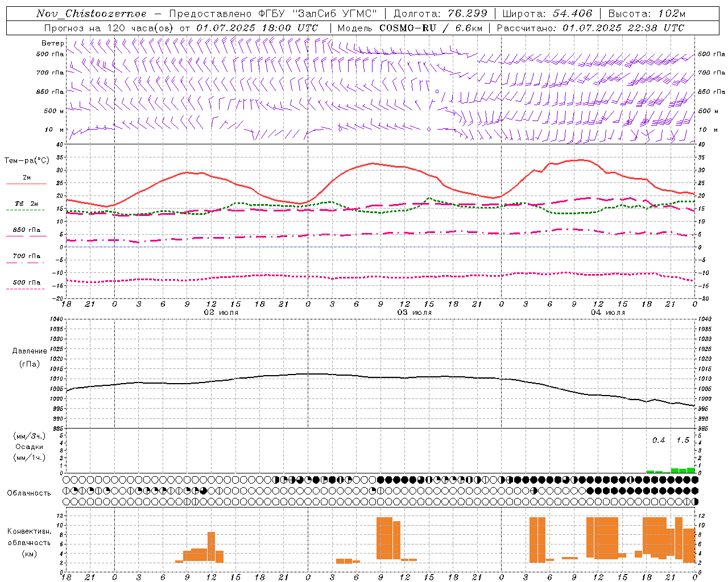Click the (мм/1ч.) precipitation unit label
Image resolution: width=728 pixels, height=582 pixels.
coord(30,458)
